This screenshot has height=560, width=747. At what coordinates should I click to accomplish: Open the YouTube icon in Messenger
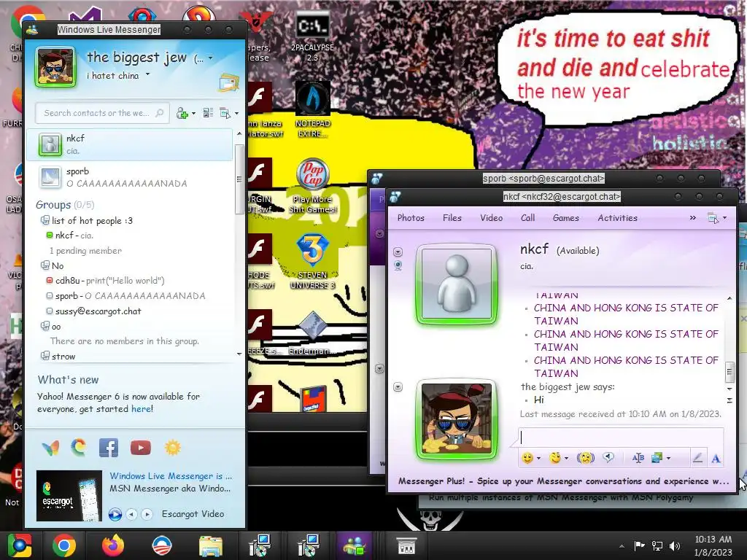(x=141, y=448)
